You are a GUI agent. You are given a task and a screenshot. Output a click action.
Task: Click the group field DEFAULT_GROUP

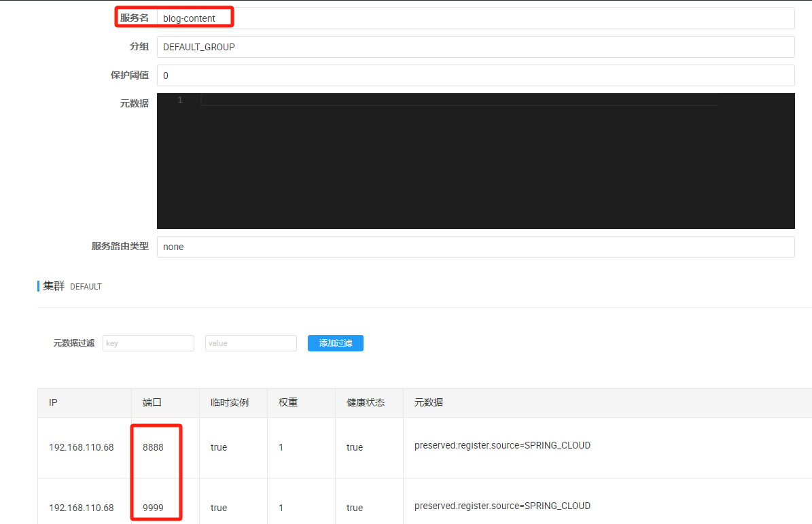[x=476, y=47]
